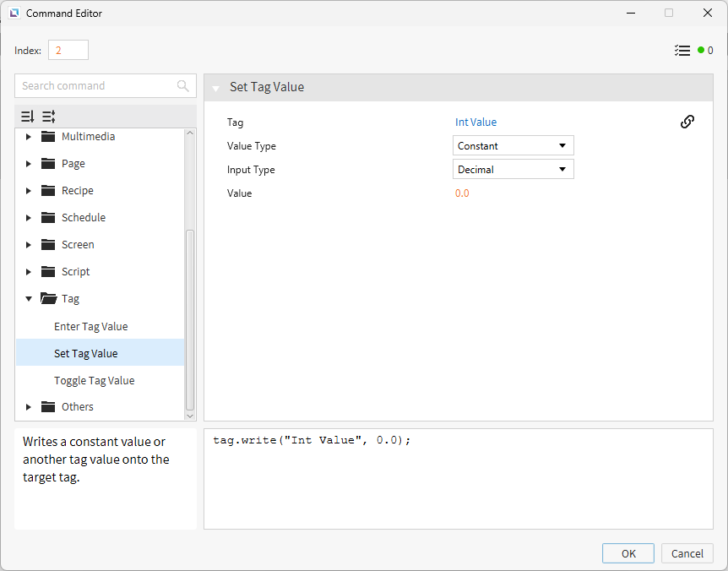The width and height of the screenshot is (728, 571).
Task: Select Enter Tag Value command
Action: [x=90, y=326]
